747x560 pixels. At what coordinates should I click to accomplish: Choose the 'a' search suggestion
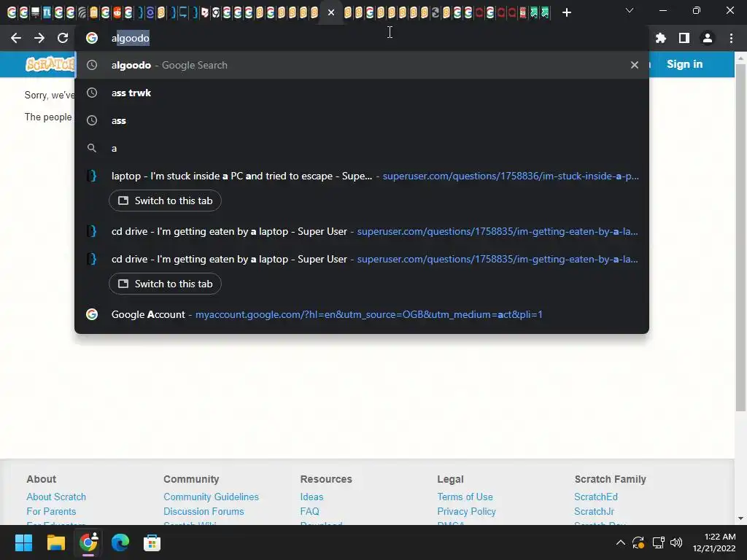tap(362, 148)
